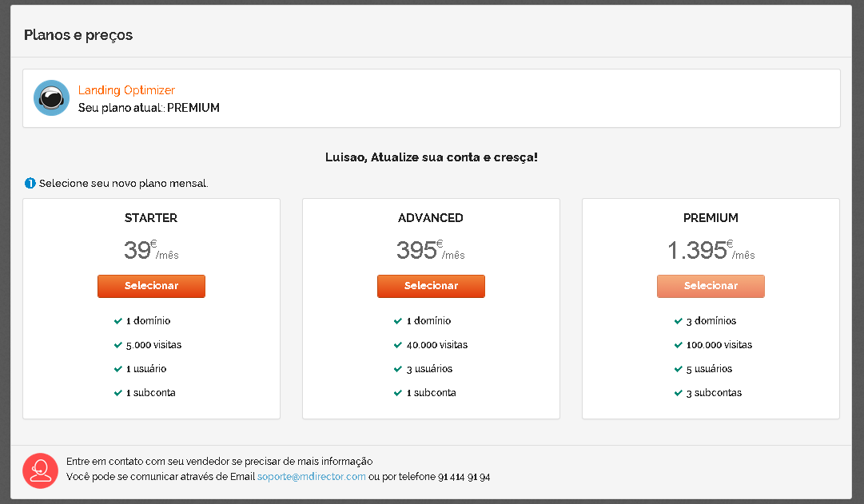Open the soporte@mdirector.com email link
The height and width of the screenshot is (504, 864).
coord(311,477)
